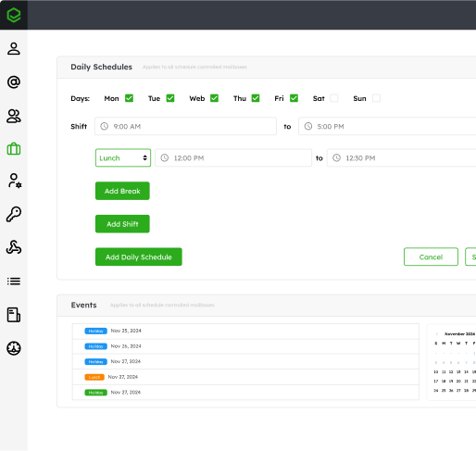Screen dimensions: 476x451
Task: Open the key icon in sidebar
Action: click(x=14, y=214)
